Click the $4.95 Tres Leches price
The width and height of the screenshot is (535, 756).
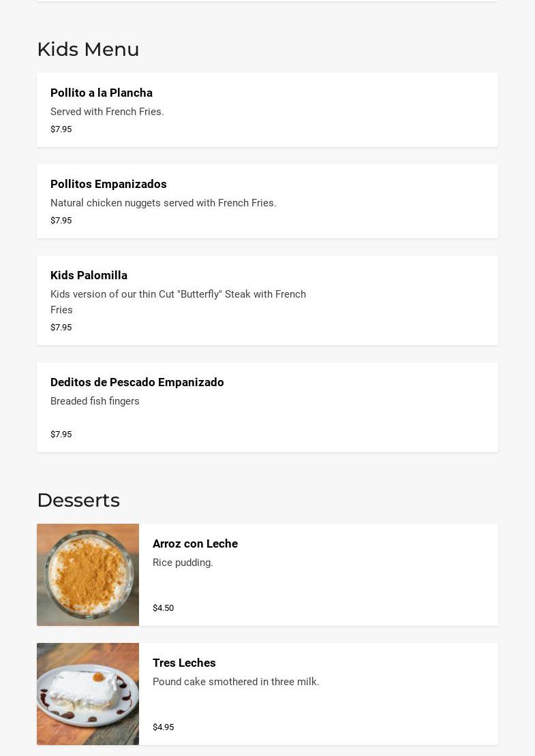click(x=163, y=727)
